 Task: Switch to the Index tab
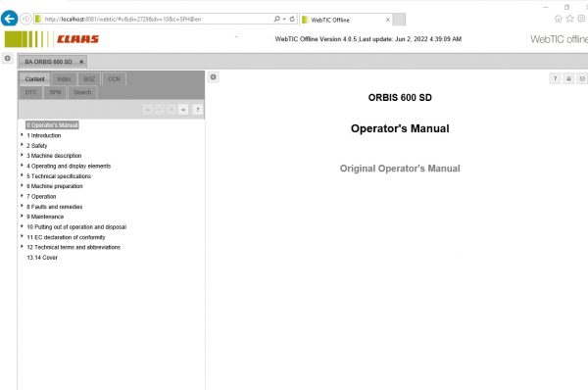click(x=64, y=79)
